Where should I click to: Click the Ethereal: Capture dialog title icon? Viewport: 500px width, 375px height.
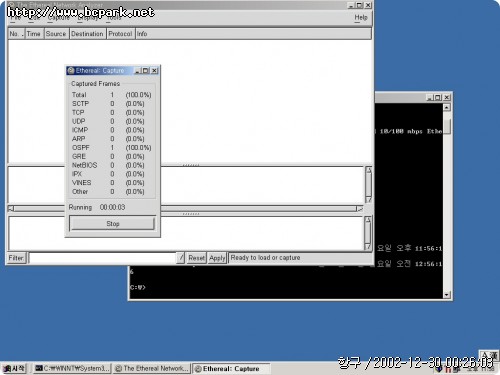pos(71,70)
